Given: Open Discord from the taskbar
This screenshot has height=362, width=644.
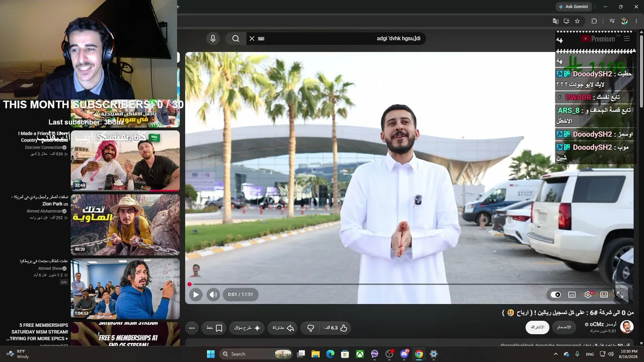Looking at the screenshot, I should tap(404, 354).
